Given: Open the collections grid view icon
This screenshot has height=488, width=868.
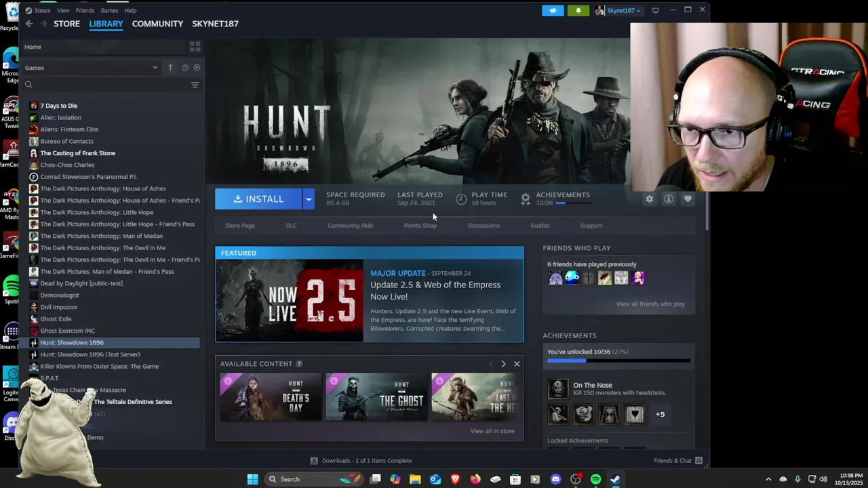Looking at the screenshot, I should pyautogui.click(x=195, y=47).
